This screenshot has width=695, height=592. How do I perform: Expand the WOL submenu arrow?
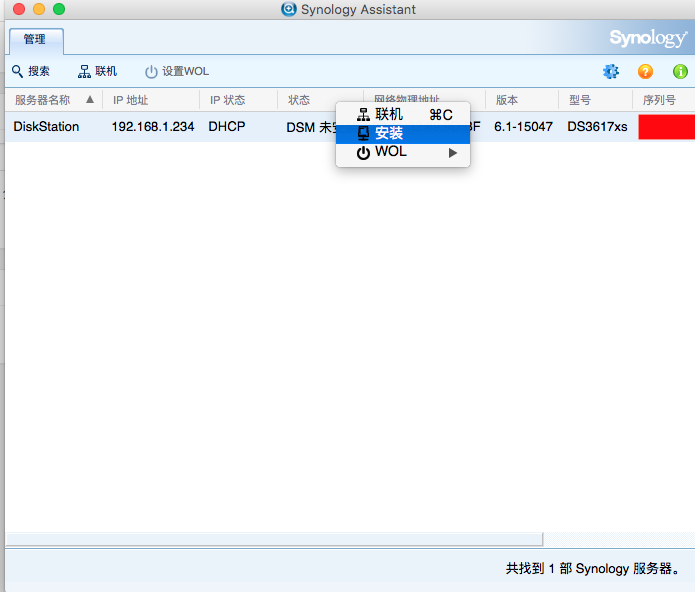pyautogui.click(x=453, y=153)
